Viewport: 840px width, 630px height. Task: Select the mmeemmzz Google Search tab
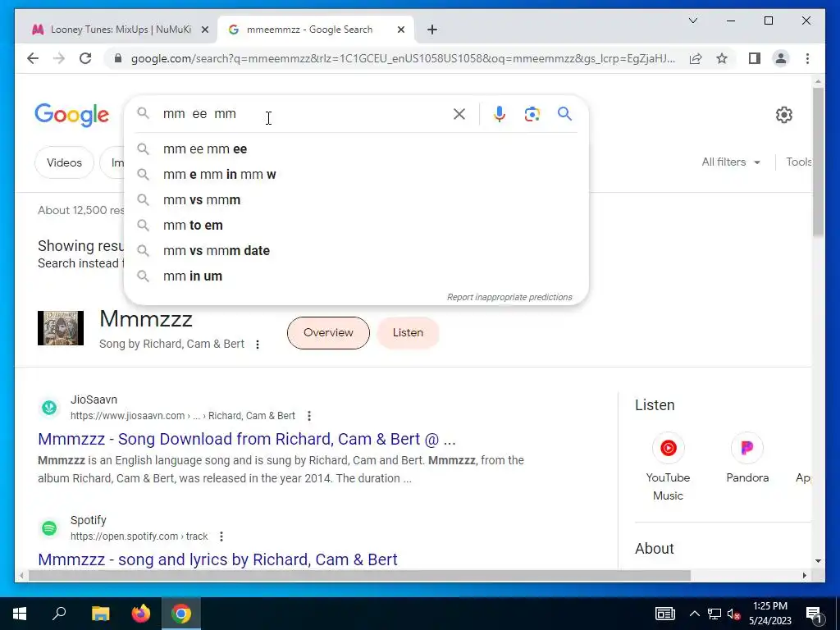[x=309, y=30]
